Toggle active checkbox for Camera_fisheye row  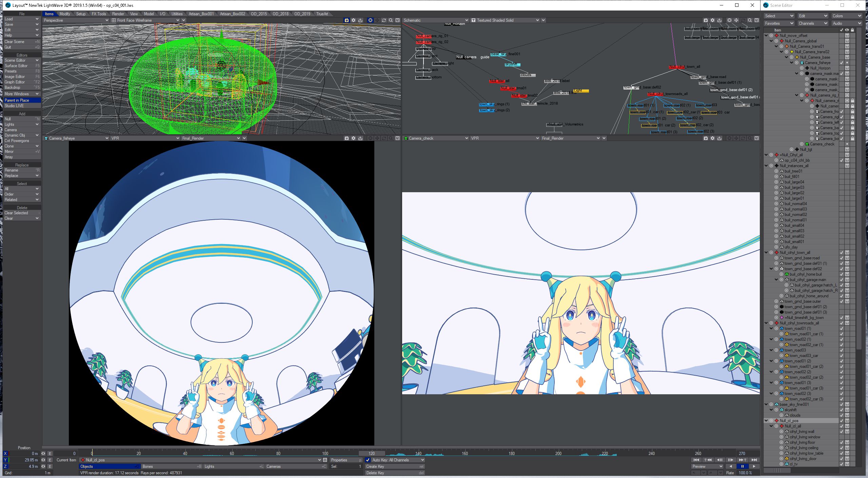tap(842, 63)
